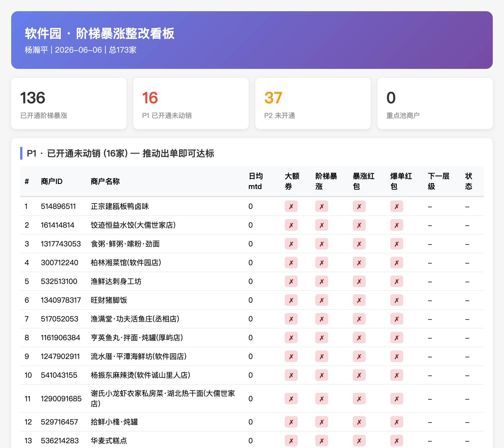This screenshot has height=448, width=504.
Task: Click merchant name 杨振东麻辣烫(软件诚山里人店)
Action: click(141, 375)
